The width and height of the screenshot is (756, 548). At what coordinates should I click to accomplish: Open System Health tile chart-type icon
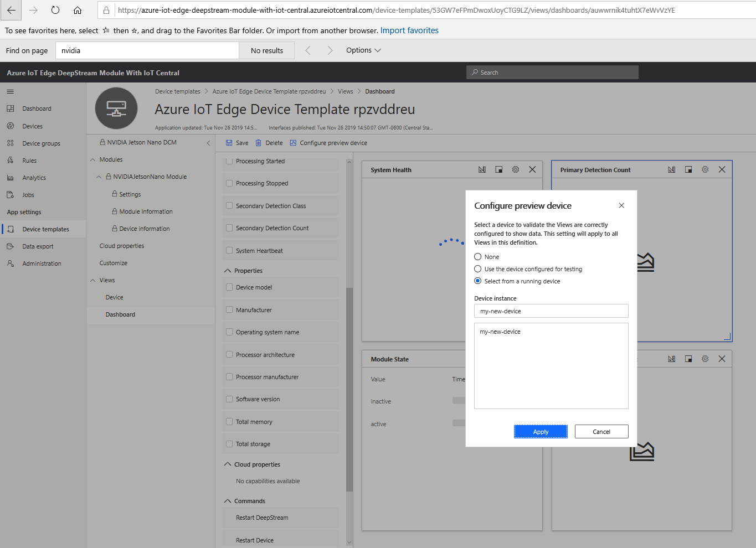(482, 169)
